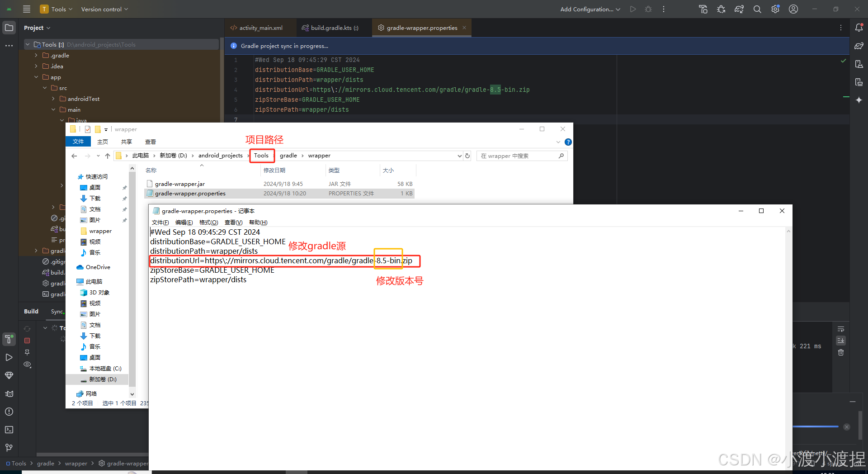Open Notepad 格式(O) menu
868x474 pixels.
tap(209, 222)
